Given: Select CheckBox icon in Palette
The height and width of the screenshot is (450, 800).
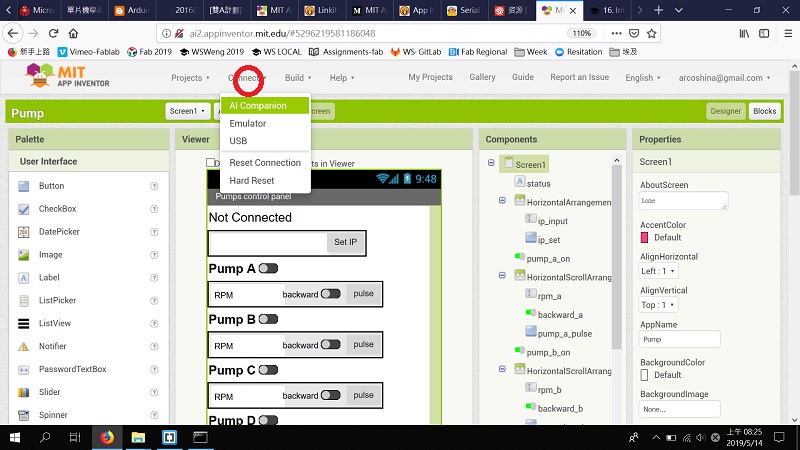Looking at the screenshot, I should (23, 209).
